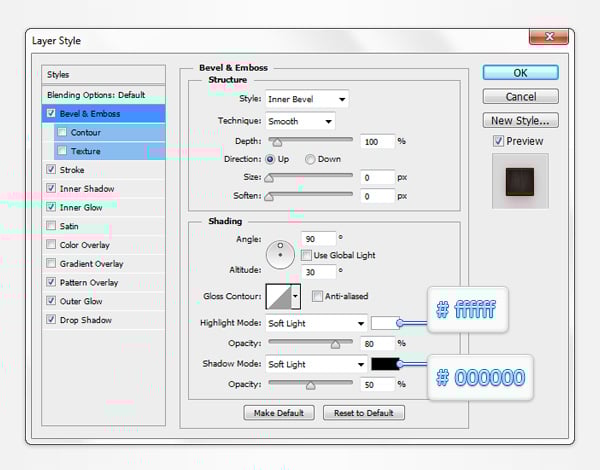Click the Reset to Default button
The width and height of the screenshot is (600, 470).
click(x=363, y=413)
